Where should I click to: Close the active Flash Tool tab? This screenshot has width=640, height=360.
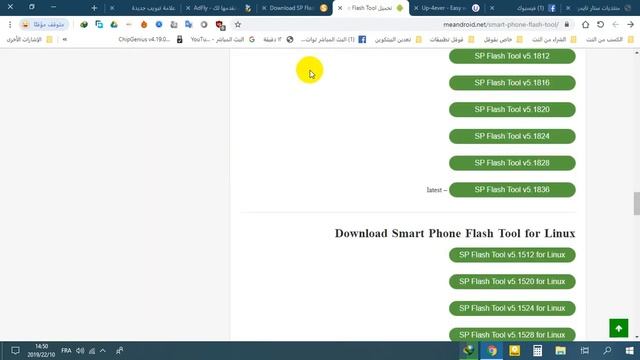click(x=340, y=8)
